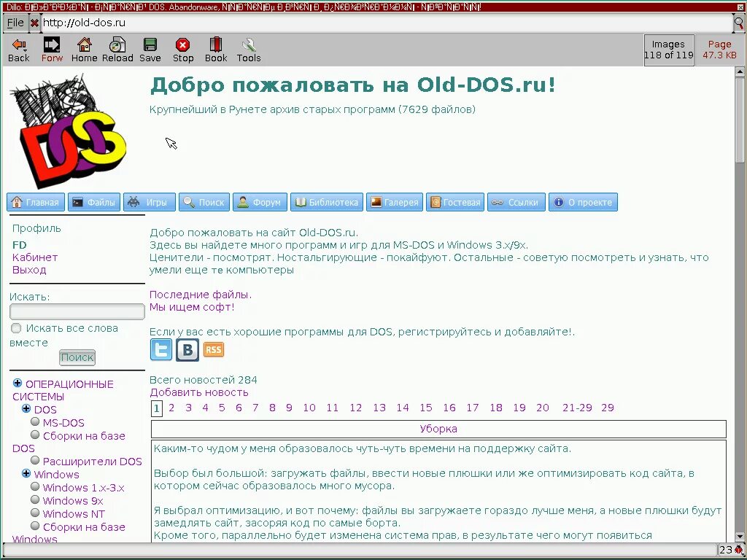Click the Выход logout link
This screenshot has width=747, height=560.
point(29,270)
